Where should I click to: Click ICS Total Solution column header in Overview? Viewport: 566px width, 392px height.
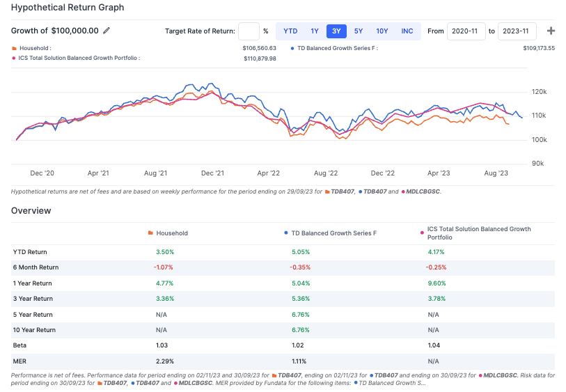(x=479, y=233)
